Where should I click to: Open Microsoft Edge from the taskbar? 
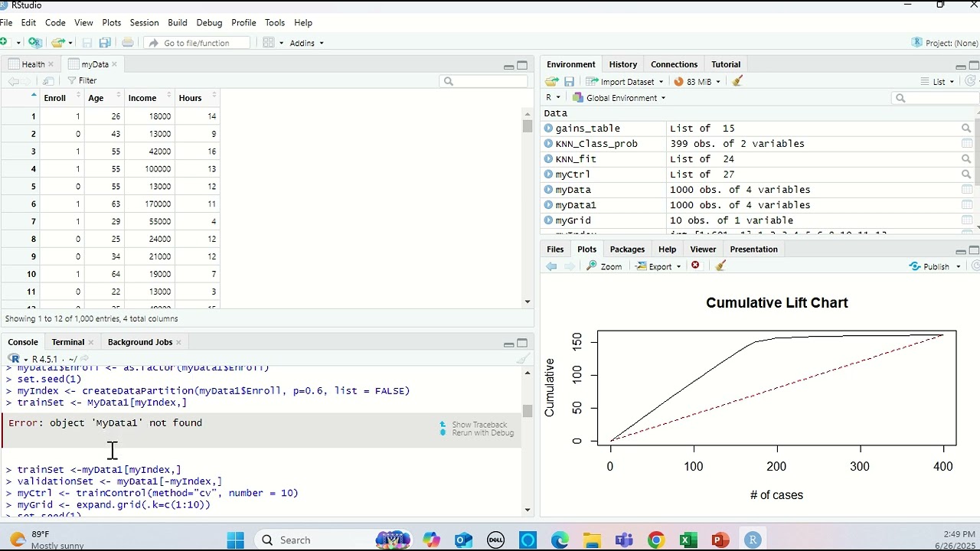click(x=560, y=540)
